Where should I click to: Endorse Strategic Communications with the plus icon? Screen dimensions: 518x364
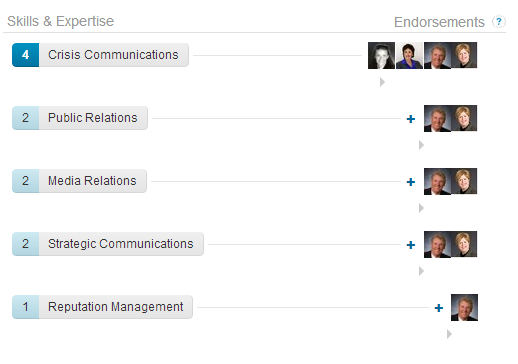411,245
